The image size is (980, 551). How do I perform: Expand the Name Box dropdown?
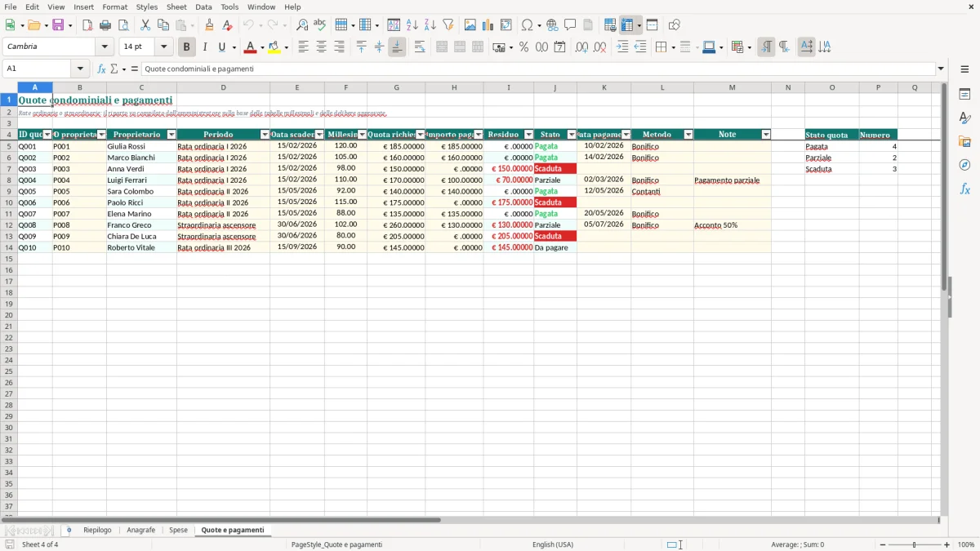(x=80, y=69)
